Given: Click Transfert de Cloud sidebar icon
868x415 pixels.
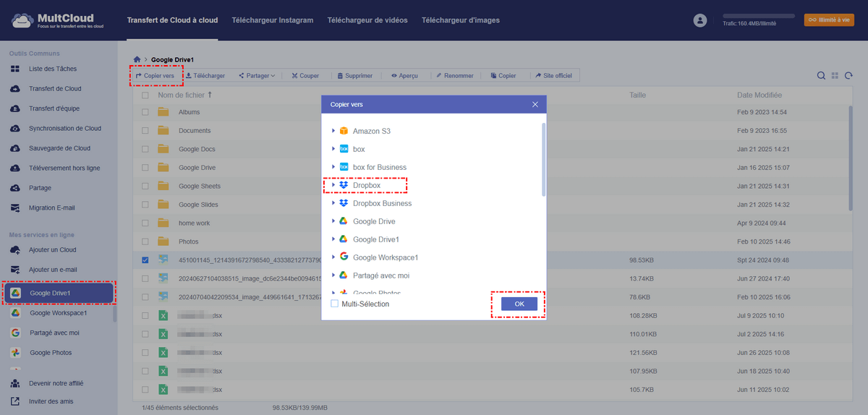Looking at the screenshot, I should coord(15,89).
